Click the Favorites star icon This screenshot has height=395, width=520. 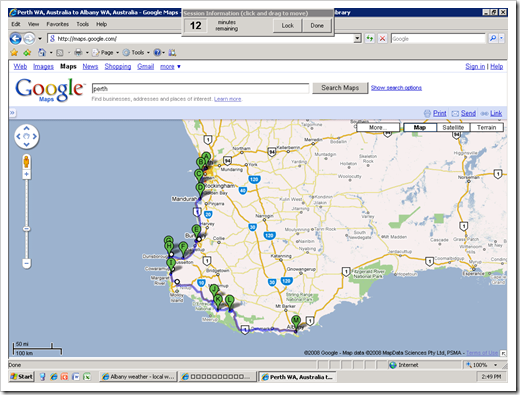coord(14,52)
